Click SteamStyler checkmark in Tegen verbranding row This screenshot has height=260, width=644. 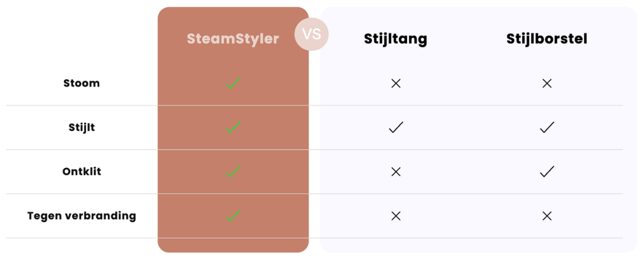click(x=233, y=216)
